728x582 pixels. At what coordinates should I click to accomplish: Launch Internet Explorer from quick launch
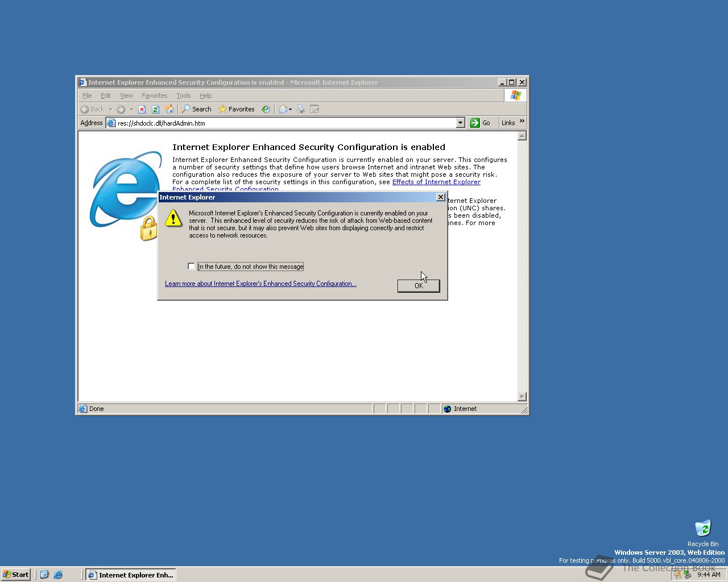pos(57,575)
